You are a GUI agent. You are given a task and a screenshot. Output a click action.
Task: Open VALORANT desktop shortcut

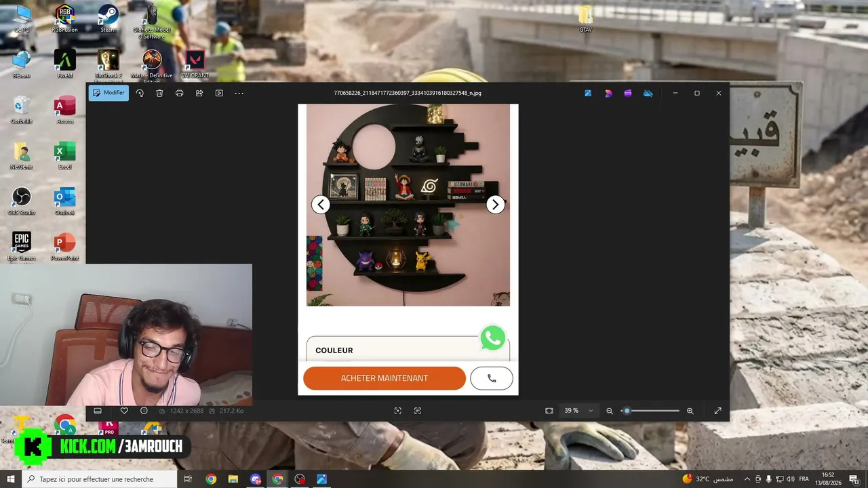click(195, 64)
